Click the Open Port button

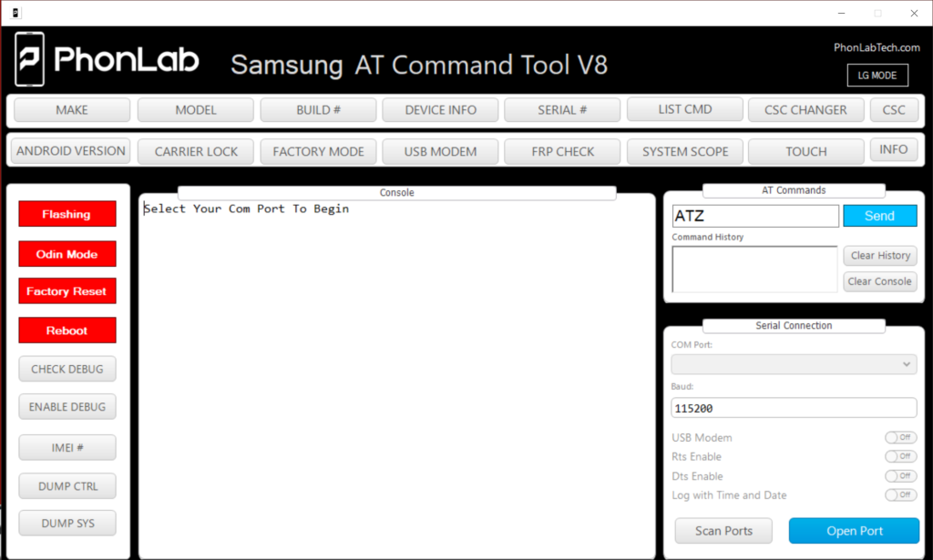pos(854,531)
